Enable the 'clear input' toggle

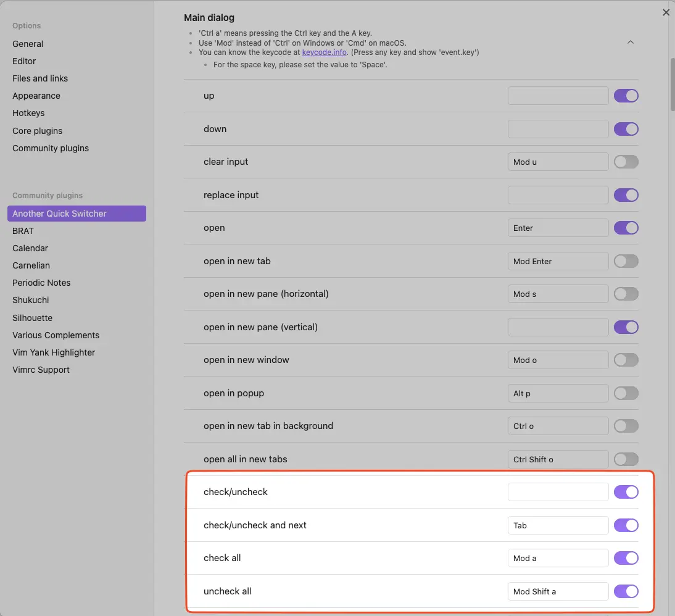click(626, 162)
